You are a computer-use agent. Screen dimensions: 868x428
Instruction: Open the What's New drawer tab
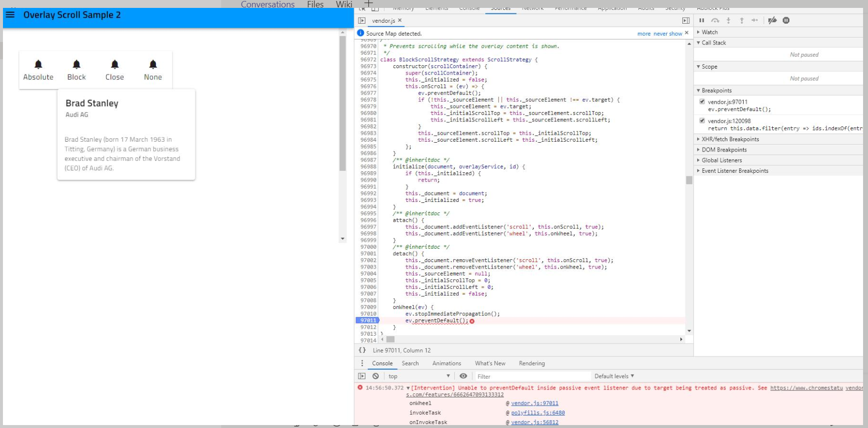(490, 363)
